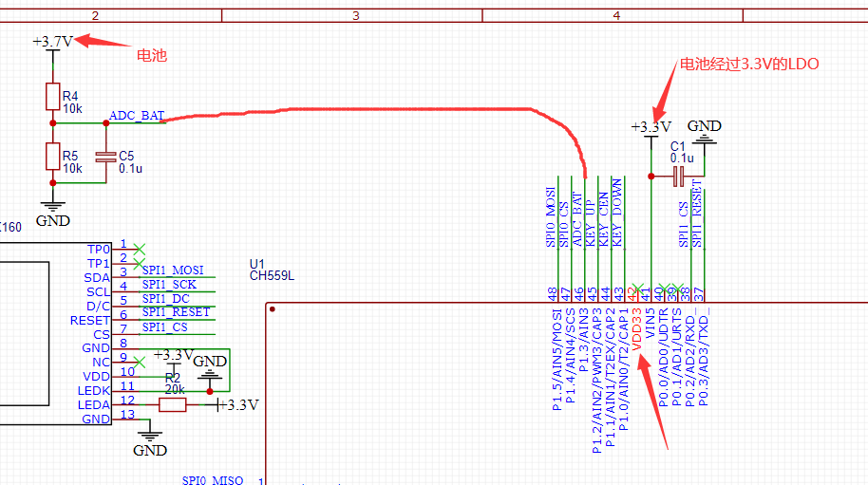Image resolution: width=868 pixels, height=485 pixels.
Task: Select the 电池 annotation text
Action: [x=152, y=55]
